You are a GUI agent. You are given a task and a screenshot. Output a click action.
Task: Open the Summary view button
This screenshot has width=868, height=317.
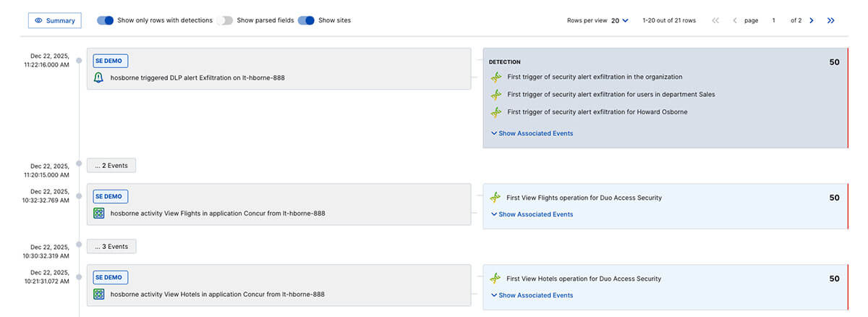coord(55,20)
